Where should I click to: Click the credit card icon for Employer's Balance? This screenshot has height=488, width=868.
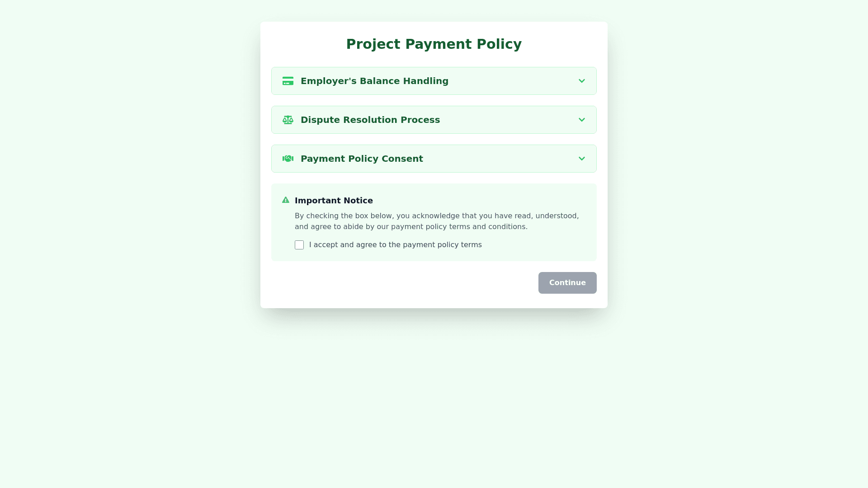[288, 81]
